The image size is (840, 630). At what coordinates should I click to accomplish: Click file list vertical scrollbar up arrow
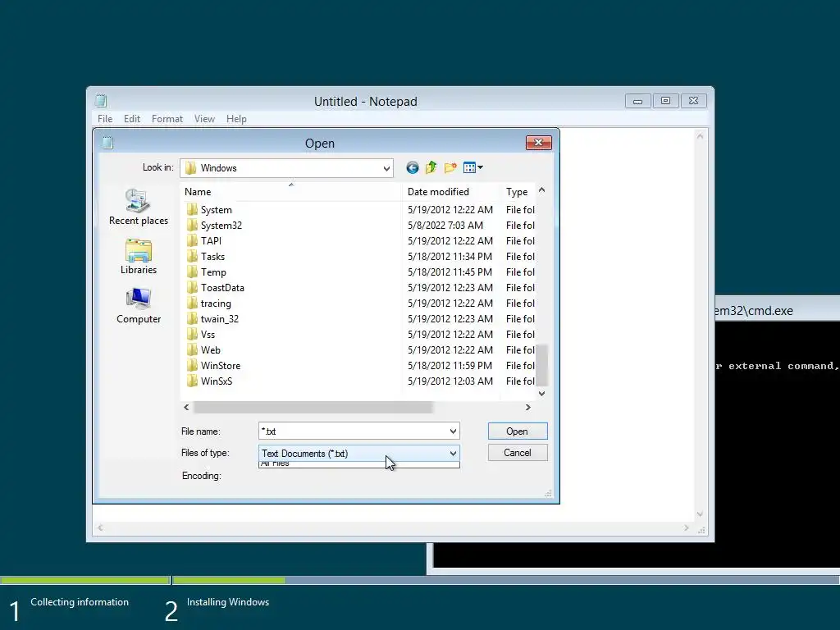pos(541,190)
